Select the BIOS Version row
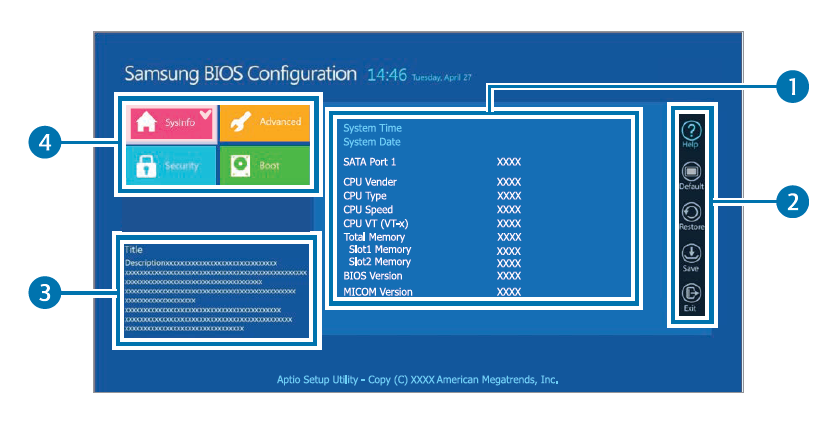Screen dimensions: 839x424 click(x=432, y=276)
